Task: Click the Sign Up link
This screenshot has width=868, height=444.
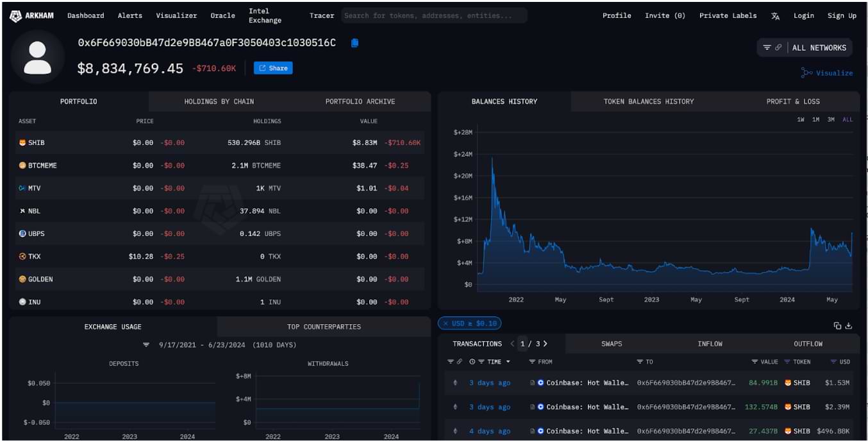Action: tap(841, 16)
